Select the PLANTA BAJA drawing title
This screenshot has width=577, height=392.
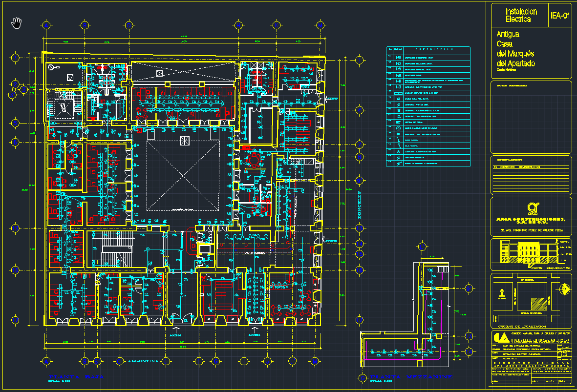(76, 377)
